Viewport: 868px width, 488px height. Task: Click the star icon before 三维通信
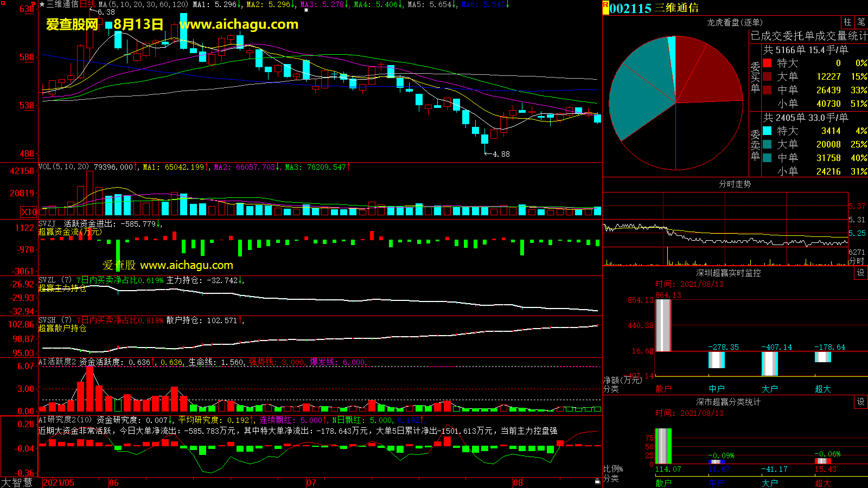click(42, 4)
